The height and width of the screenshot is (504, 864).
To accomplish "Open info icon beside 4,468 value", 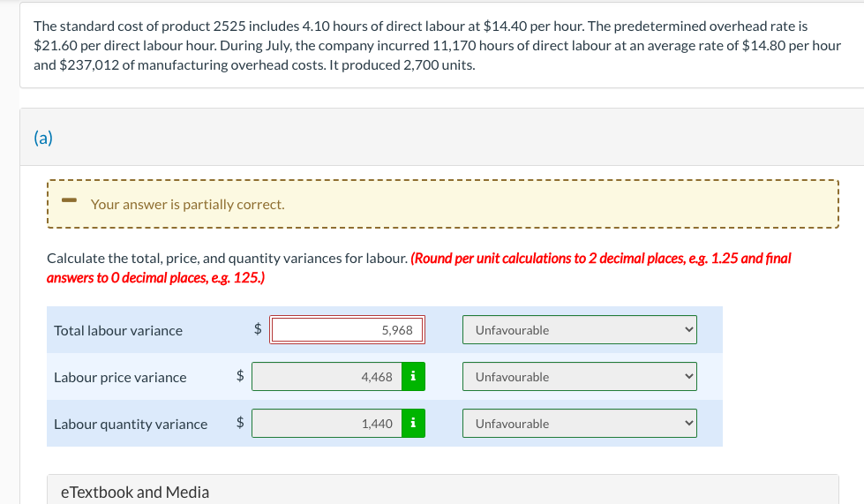I will pos(413,377).
